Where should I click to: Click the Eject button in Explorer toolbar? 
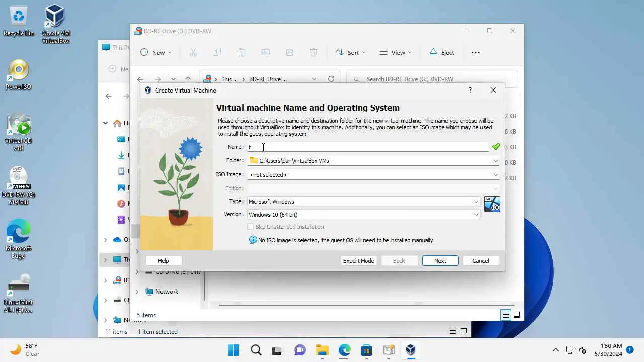click(x=442, y=52)
